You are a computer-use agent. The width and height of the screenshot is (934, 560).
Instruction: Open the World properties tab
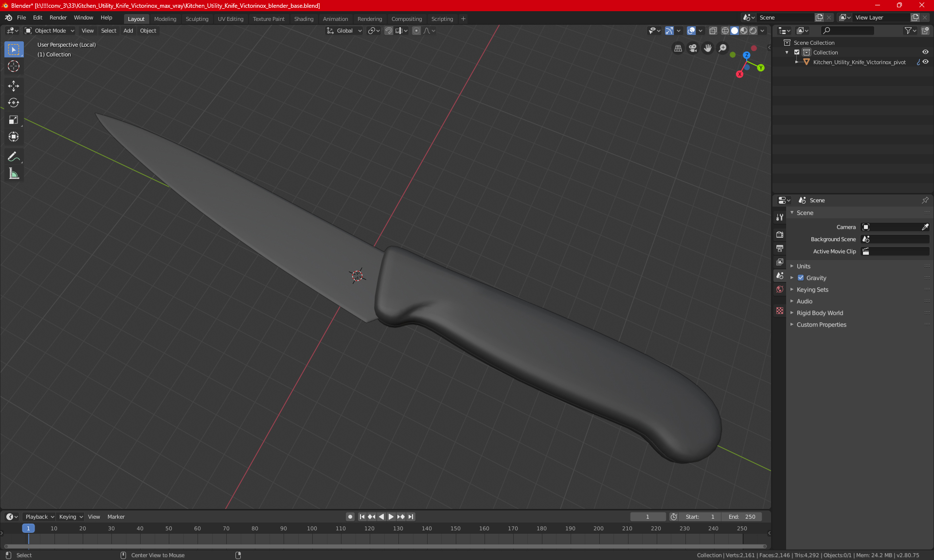tap(780, 289)
